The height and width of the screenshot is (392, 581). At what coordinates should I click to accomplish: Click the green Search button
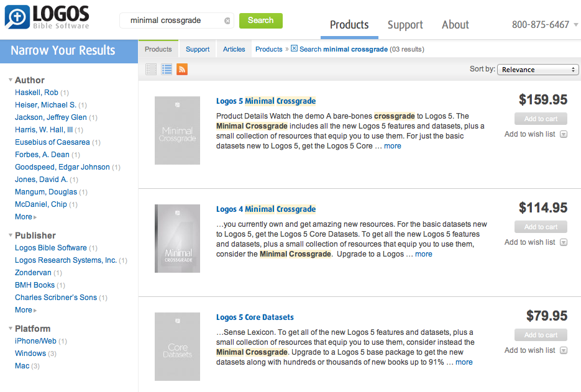261,21
